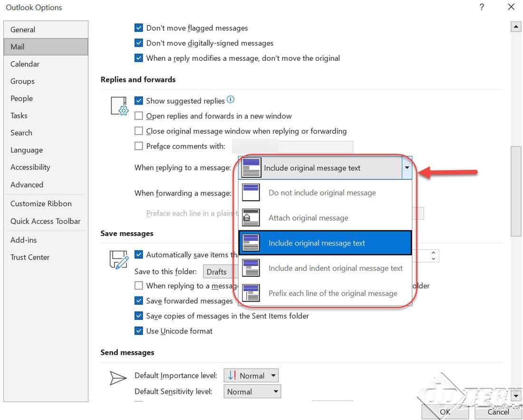Enable Preface comments with checkbox
Viewport: 523px width, 420px height.
tap(139, 146)
